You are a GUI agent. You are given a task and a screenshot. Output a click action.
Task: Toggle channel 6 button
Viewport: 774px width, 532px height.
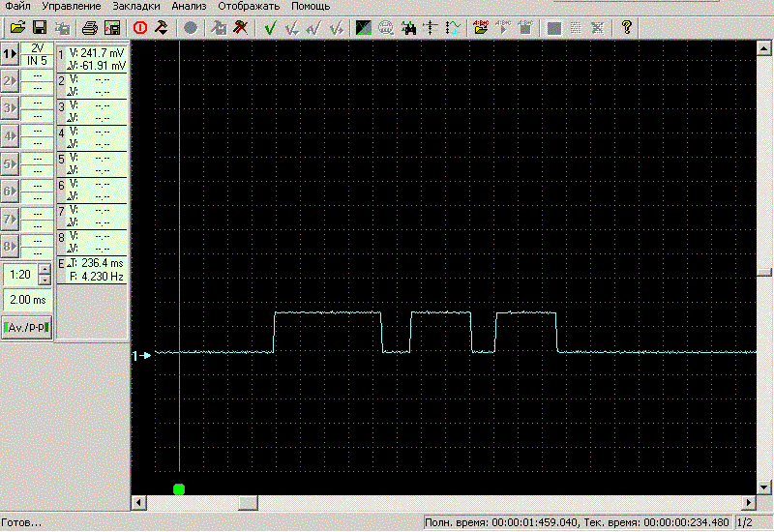point(10,191)
